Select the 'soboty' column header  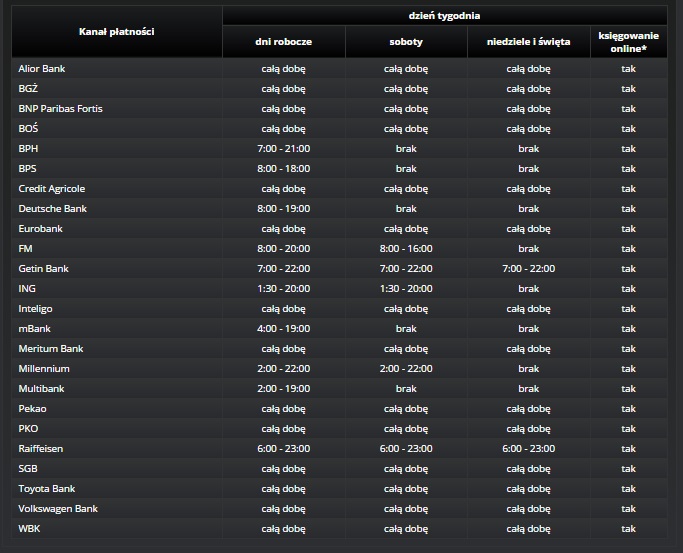[x=406, y=42]
